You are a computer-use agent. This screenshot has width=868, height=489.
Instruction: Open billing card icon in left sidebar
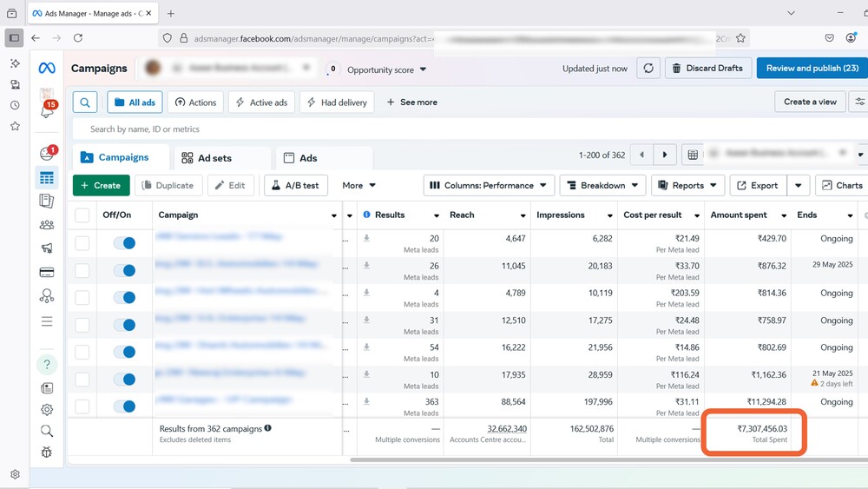click(x=47, y=272)
